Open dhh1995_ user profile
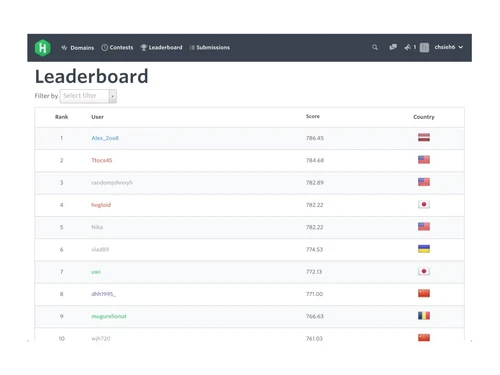500x375 pixels. pyautogui.click(x=103, y=294)
